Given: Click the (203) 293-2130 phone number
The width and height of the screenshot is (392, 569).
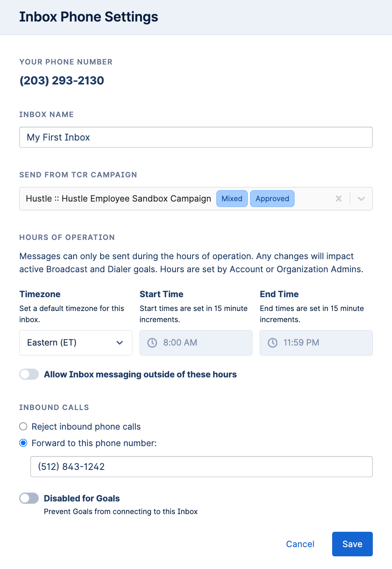Looking at the screenshot, I should point(62,80).
